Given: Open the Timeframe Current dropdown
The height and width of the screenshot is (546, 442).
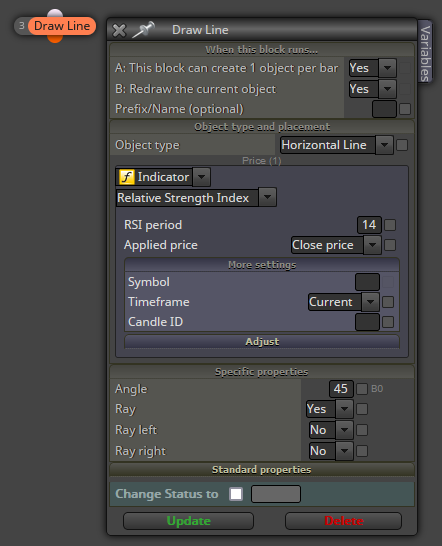Looking at the screenshot, I should pyautogui.click(x=343, y=302).
